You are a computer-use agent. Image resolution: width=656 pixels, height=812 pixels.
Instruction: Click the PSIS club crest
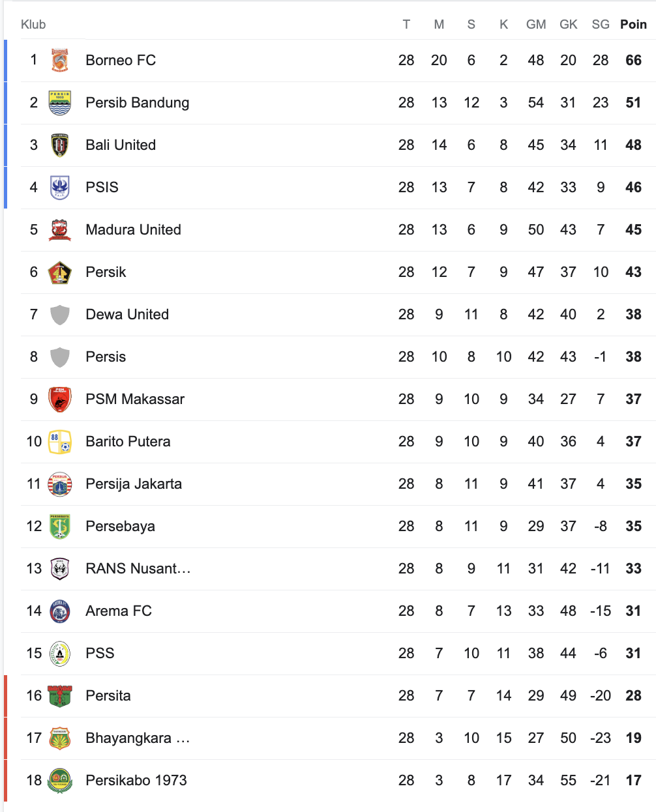pos(60,188)
